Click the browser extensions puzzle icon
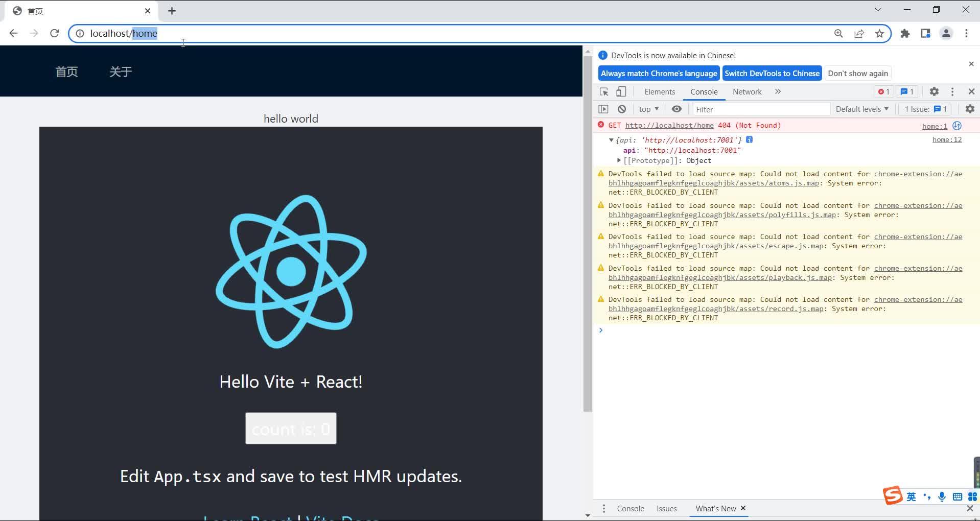 (x=905, y=33)
